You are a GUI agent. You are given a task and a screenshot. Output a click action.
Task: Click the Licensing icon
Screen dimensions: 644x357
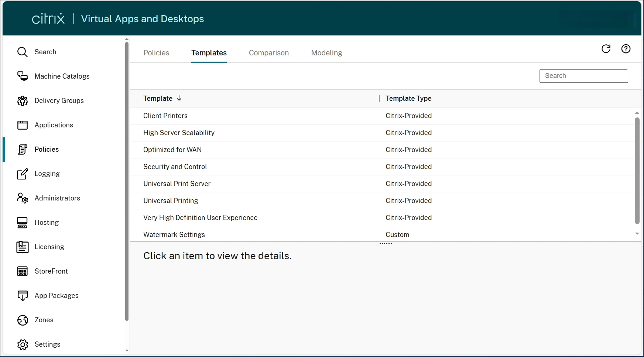23,247
